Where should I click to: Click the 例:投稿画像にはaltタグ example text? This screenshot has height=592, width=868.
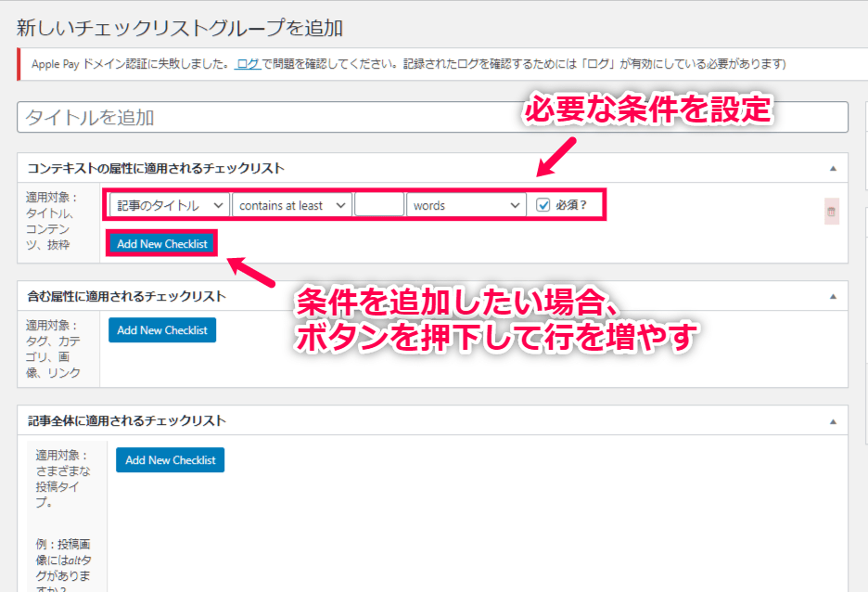(63, 566)
